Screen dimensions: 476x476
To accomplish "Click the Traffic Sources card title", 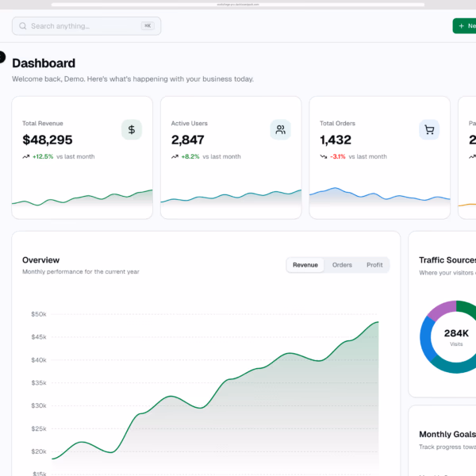I will tap(447, 260).
